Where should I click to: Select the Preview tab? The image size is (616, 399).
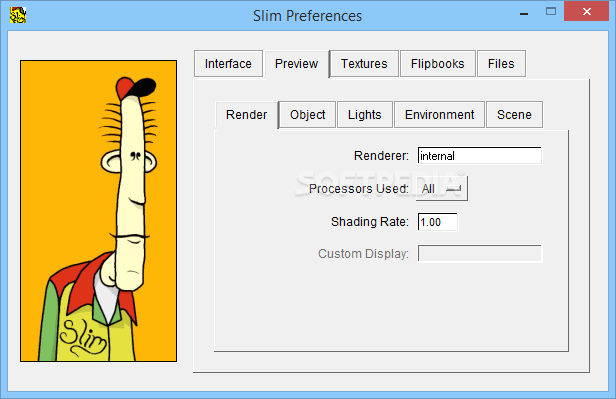tap(297, 64)
